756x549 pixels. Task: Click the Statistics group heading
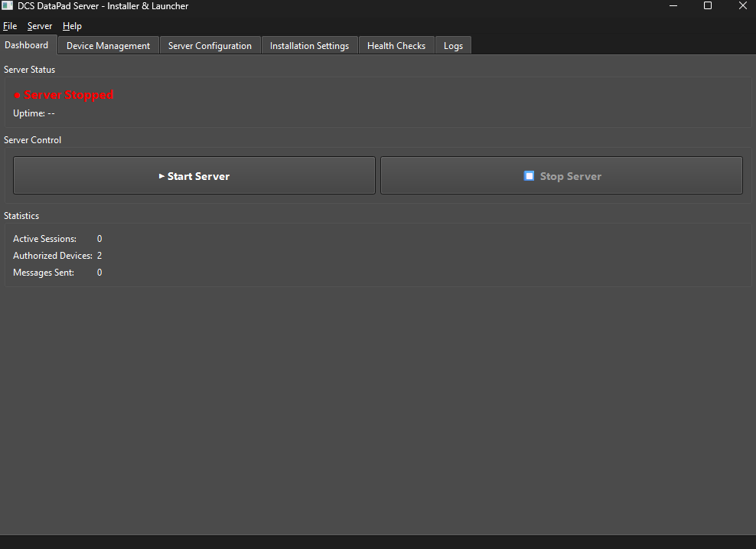tap(21, 216)
